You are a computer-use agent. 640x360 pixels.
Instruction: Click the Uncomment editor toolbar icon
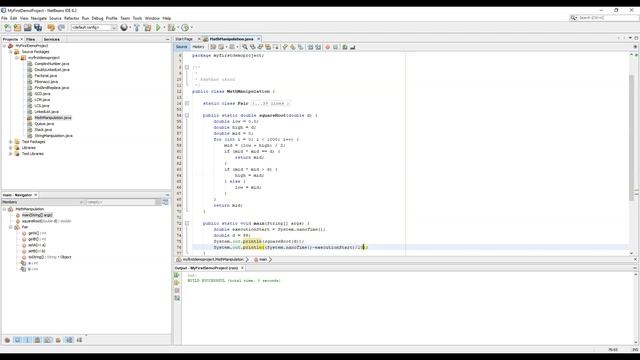coord(353,47)
